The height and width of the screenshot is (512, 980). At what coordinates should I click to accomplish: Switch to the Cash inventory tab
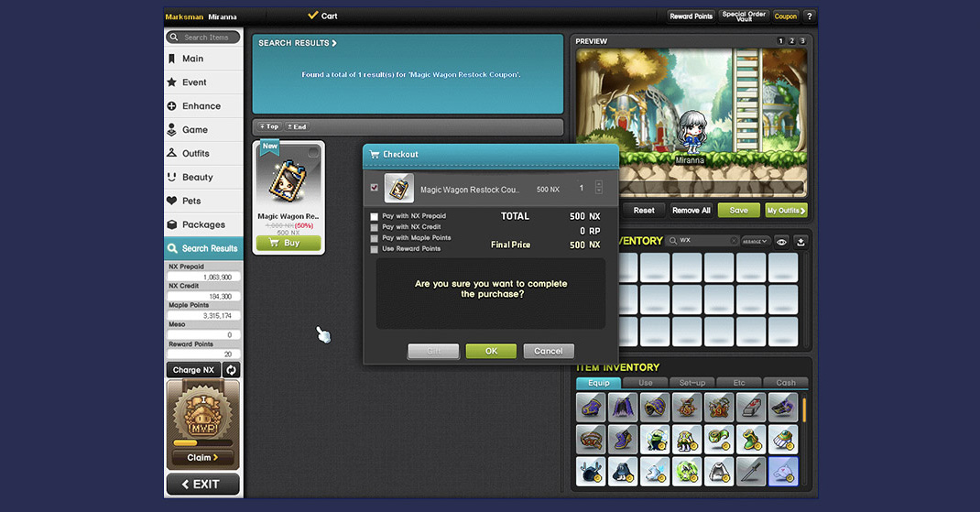[786, 383]
